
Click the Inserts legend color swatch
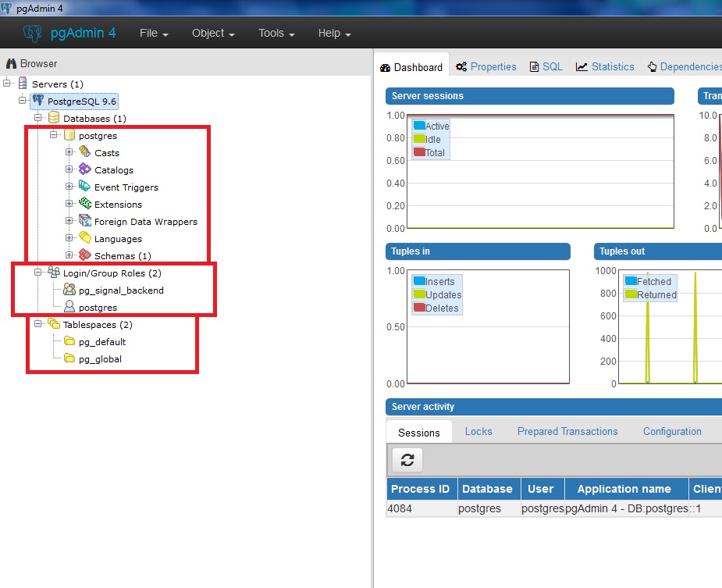coord(419,280)
